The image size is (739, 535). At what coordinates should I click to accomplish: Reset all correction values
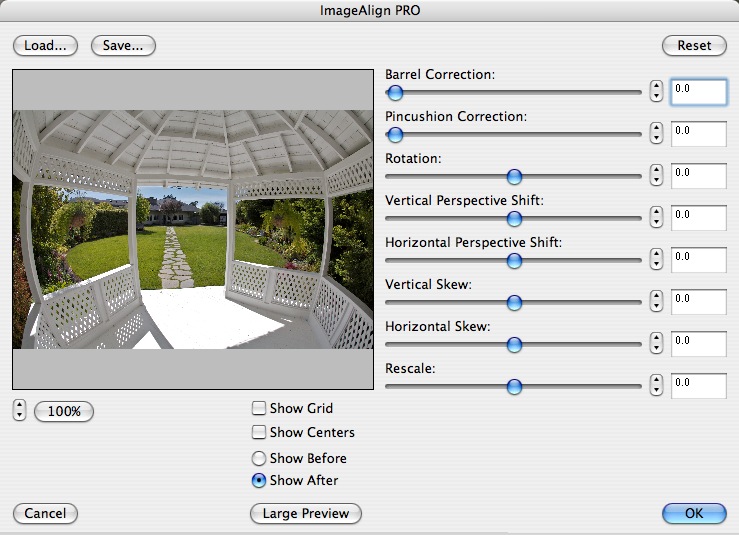pos(694,46)
